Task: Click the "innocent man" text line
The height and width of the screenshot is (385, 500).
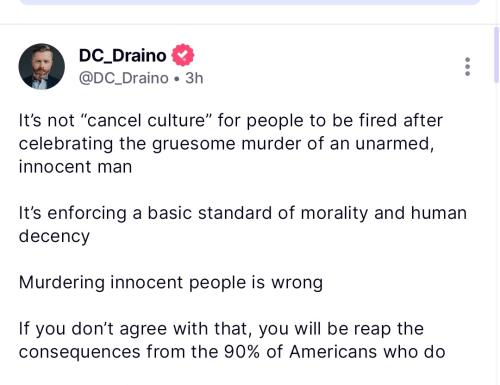Action: point(75,167)
